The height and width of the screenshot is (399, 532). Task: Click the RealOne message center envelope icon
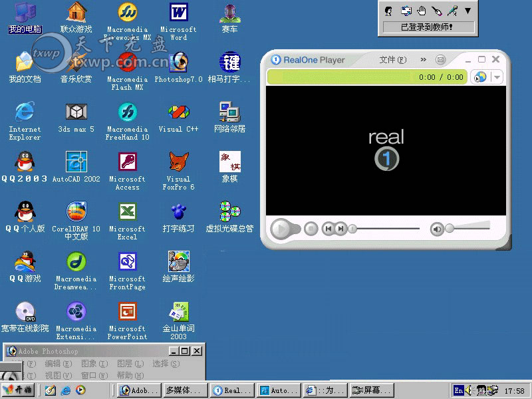pos(440,60)
